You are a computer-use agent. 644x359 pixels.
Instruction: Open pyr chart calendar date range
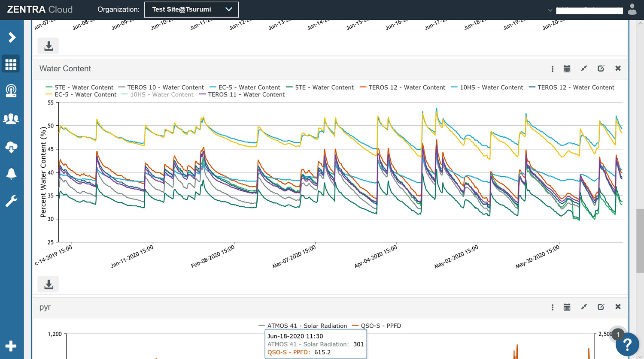tap(567, 307)
